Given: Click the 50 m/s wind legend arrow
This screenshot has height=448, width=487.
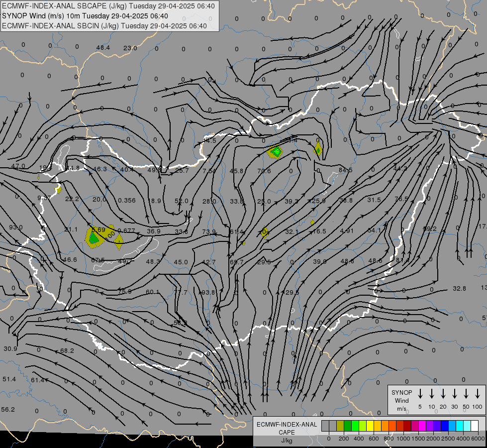Looking at the screenshot, I should [466, 394].
